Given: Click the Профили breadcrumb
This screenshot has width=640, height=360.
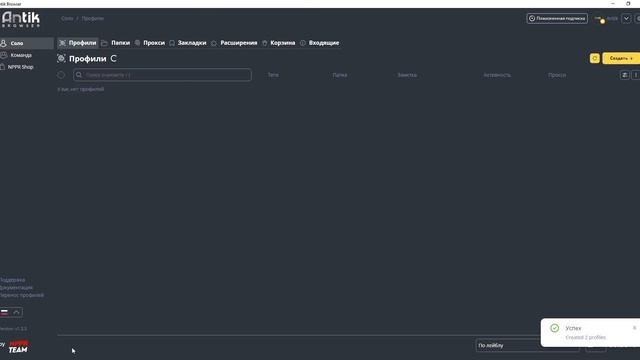Looking at the screenshot, I should coord(93,18).
